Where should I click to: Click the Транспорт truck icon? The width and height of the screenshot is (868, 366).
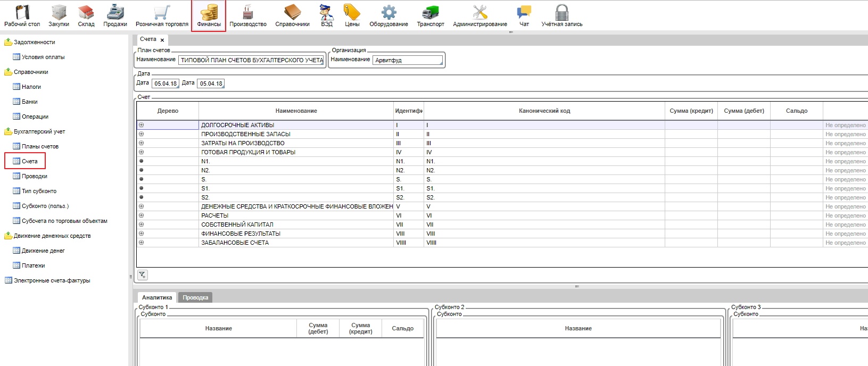(430, 13)
